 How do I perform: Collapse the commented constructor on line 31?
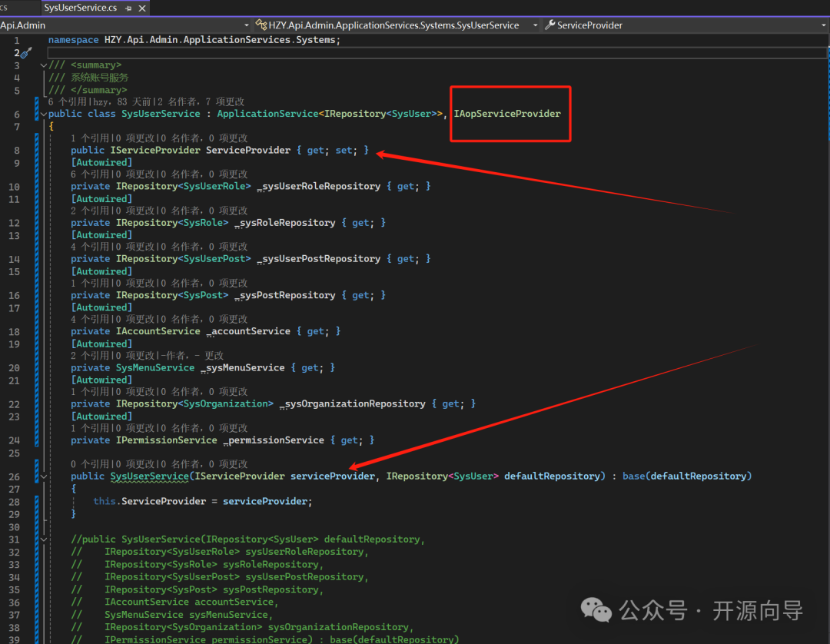43,539
